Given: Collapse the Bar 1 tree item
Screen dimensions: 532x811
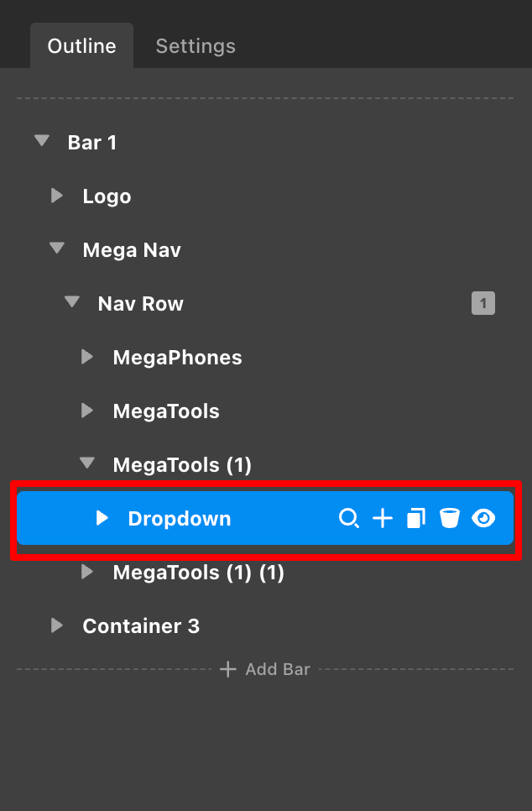Looking at the screenshot, I should point(42,142).
